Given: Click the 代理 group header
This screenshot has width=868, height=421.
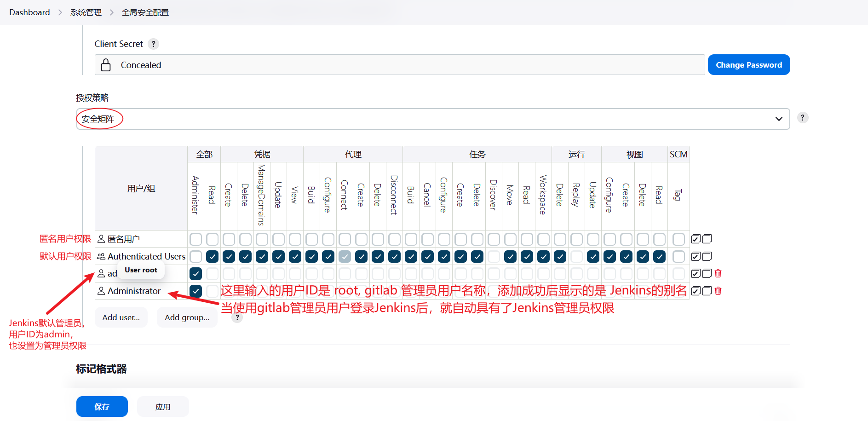Looking at the screenshot, I should click(x=353, y=155).
